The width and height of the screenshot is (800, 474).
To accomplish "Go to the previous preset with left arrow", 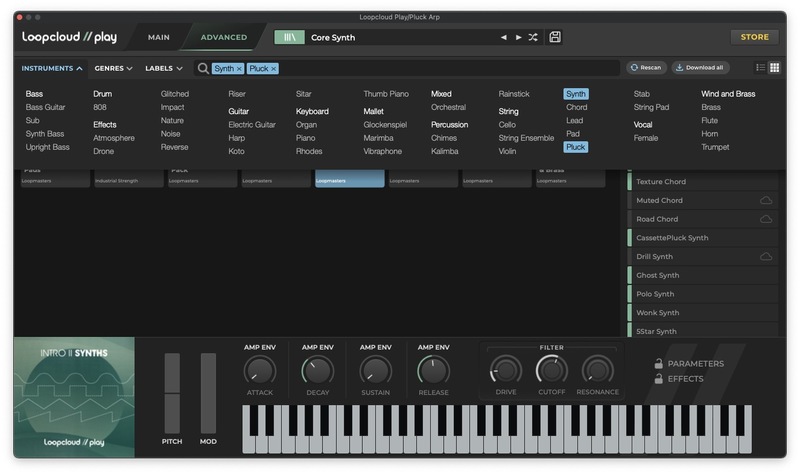I will tap(504, 38).
